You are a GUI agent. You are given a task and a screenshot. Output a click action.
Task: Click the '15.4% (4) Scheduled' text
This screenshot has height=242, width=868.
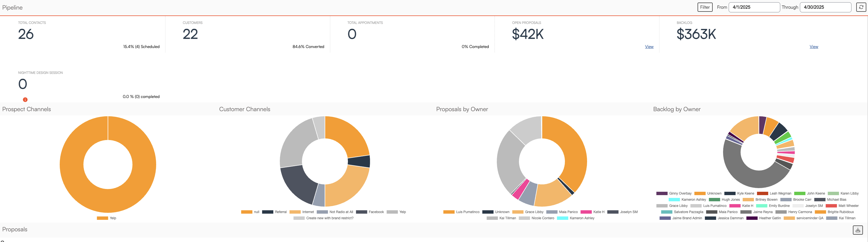pos(142,47)
